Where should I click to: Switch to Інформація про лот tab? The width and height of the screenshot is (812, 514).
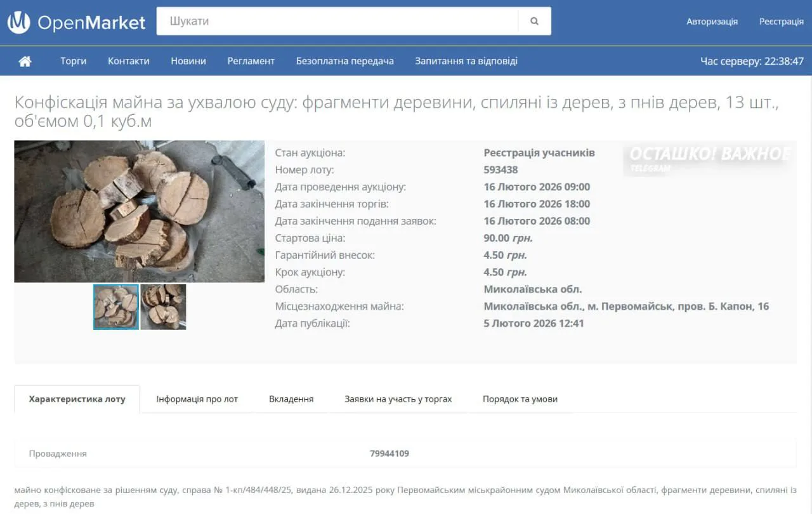click(x=197, y=399)
